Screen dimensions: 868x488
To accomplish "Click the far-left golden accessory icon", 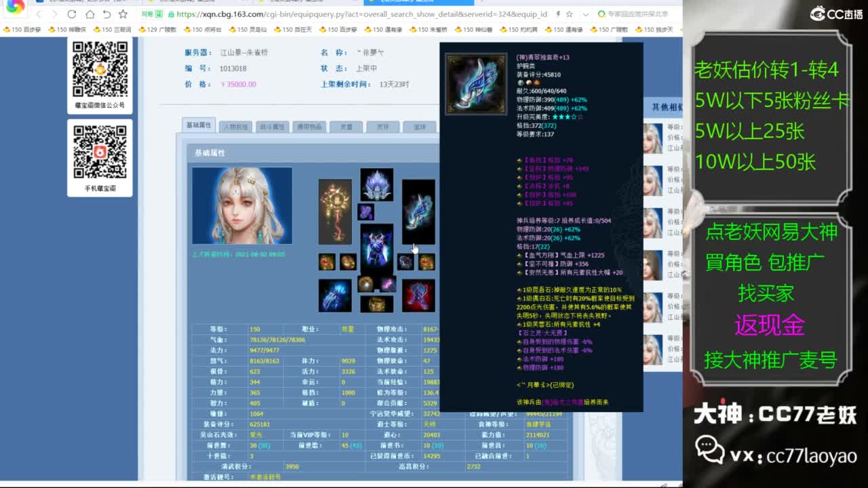I will coord(327,262).
